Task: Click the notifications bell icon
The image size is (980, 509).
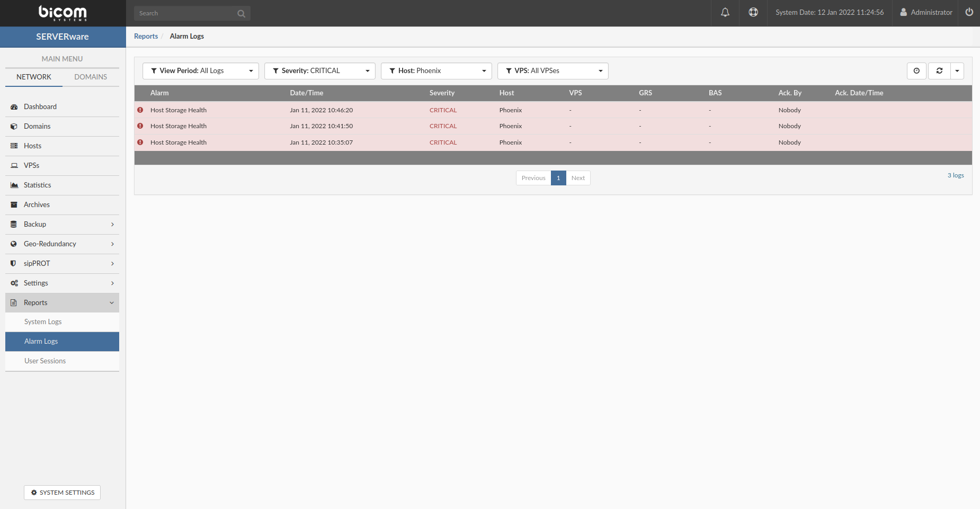Action: pyautogui.click(x=725, y=12)
